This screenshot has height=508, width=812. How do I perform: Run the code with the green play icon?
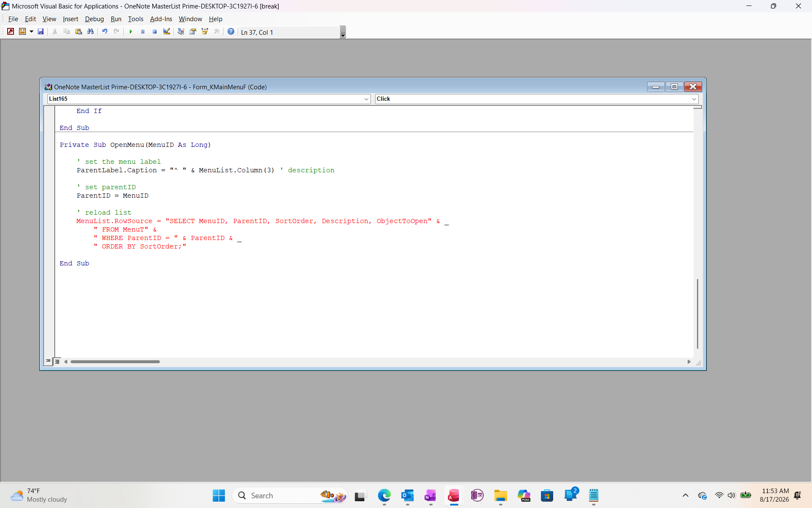tap(131, 31)
